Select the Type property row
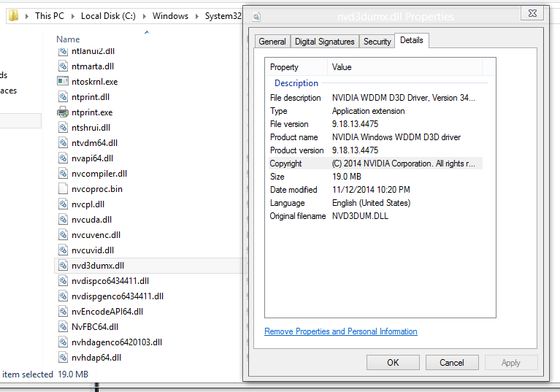The image size is (560, 392). [x=375, y=111]
